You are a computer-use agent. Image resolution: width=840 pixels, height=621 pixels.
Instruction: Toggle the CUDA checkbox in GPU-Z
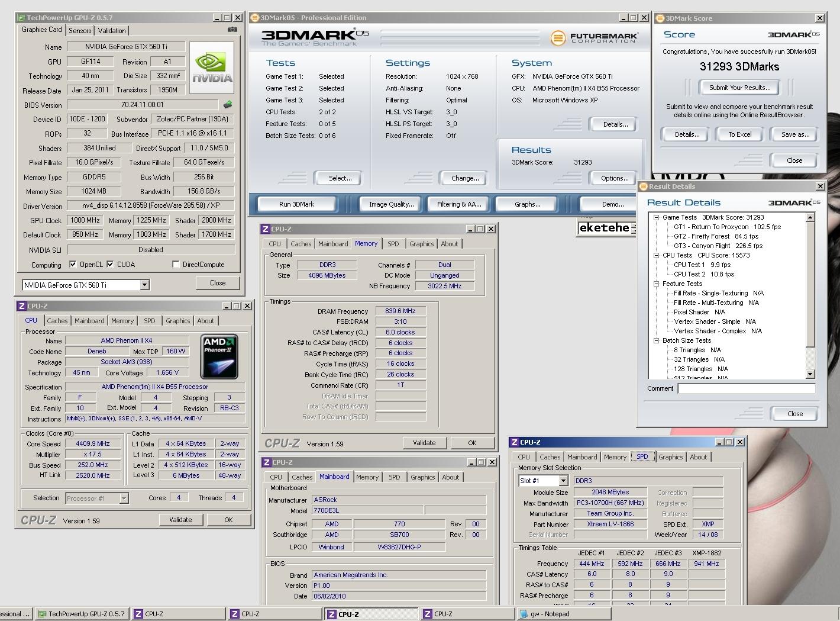110,265
